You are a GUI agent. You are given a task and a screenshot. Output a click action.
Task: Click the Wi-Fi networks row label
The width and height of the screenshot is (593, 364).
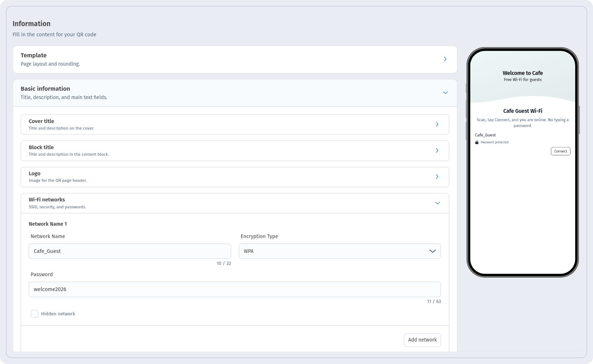click(47, 200)
